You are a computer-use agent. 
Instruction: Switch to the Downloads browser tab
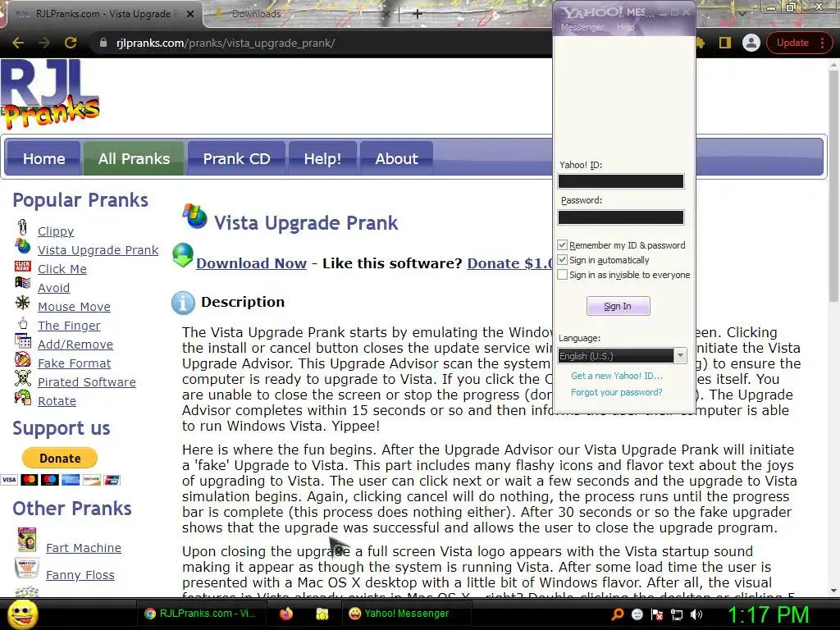256,14
